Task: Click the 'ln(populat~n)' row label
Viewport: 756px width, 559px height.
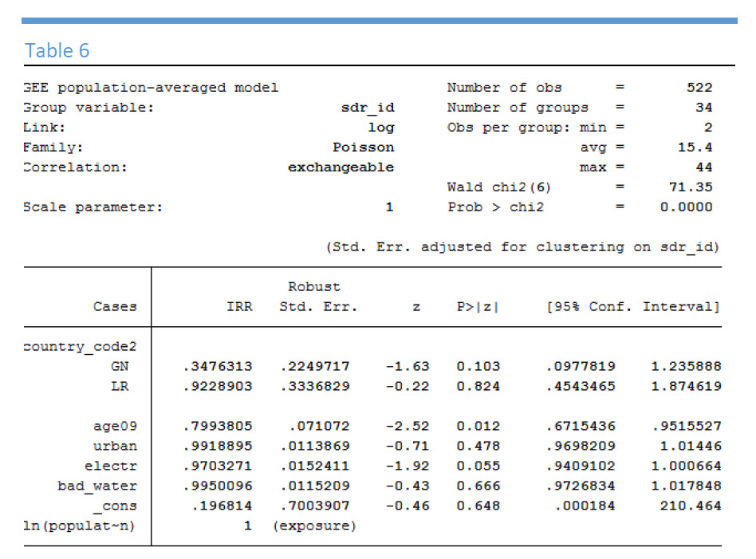Action: pos(79,526)
